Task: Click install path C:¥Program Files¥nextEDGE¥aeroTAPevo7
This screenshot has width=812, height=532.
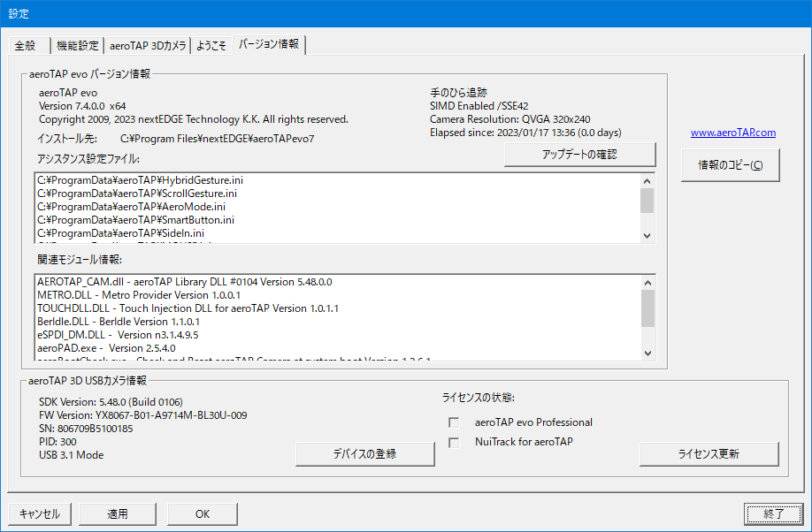Action: point(218,139)
